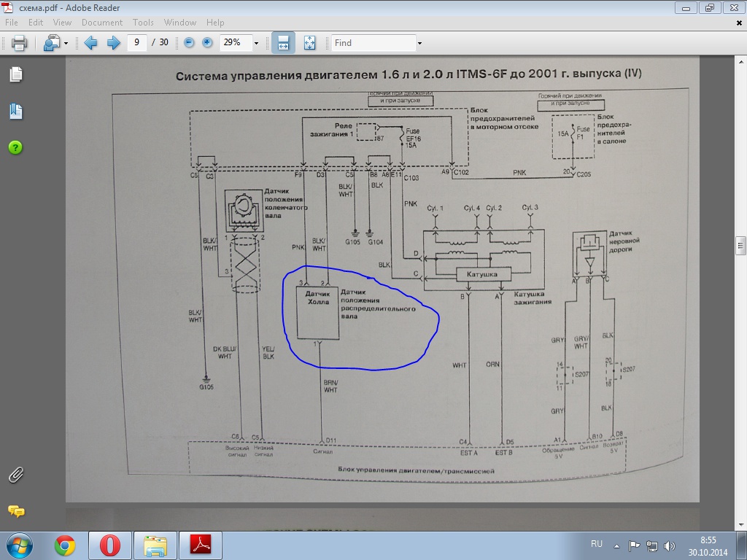The height and width of the screenshot is (560, 747).
Task: Open the View menu
Action: (62, 23)
